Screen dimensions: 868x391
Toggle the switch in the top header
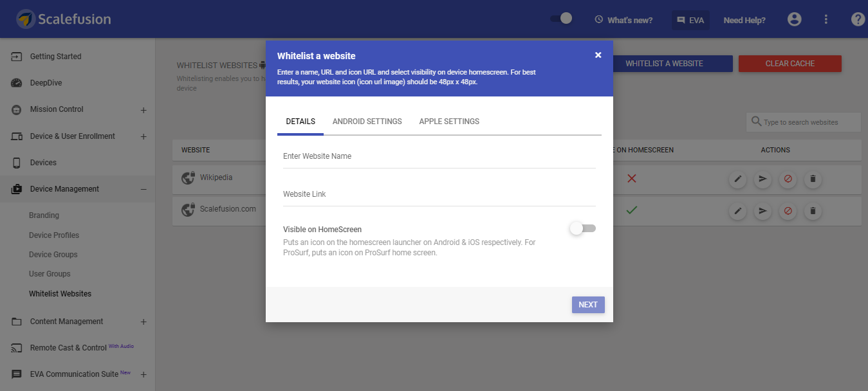[x=561, y=19]
